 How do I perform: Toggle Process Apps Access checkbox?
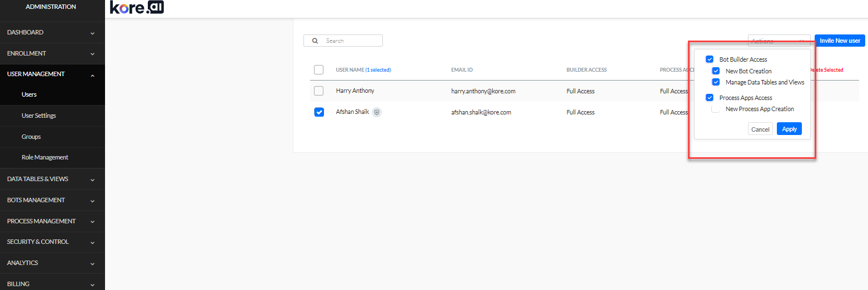click(x=710, y=98)
